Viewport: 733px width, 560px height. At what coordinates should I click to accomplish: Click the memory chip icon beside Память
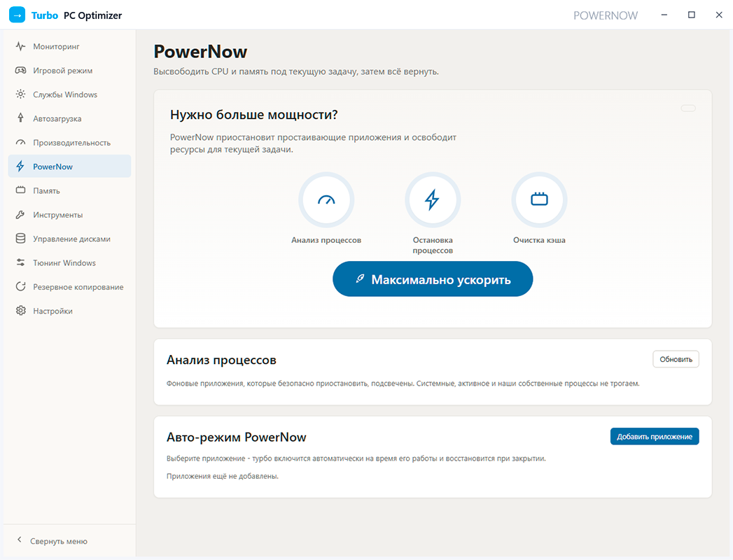pos(20,190)
